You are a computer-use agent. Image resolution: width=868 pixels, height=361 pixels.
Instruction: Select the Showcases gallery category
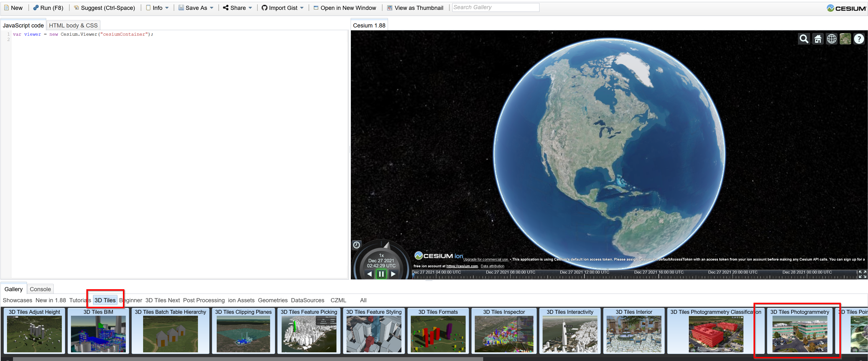17,300
